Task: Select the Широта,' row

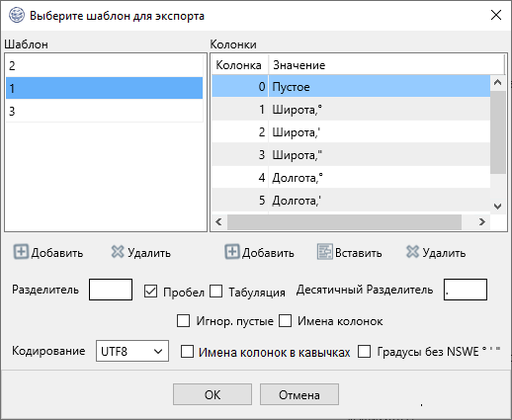Action: coord(351,131)
